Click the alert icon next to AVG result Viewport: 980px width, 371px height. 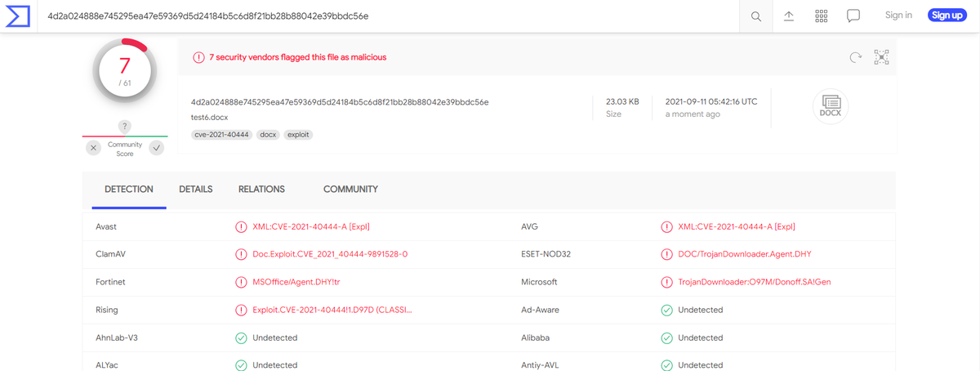pos(666,226)
